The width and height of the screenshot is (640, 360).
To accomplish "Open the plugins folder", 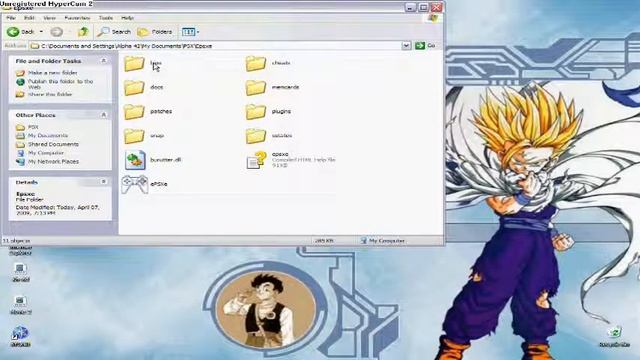I will (256, 111).
